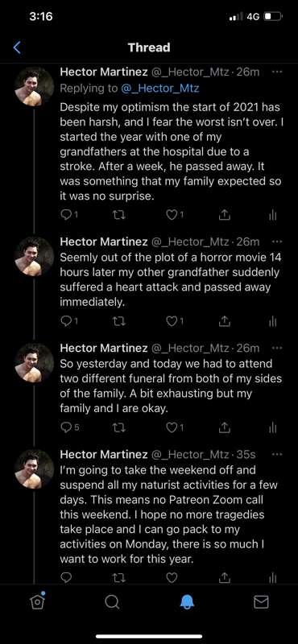Retweet the horror movie plot tweet
298x644 pixels.
coord(118,323)
